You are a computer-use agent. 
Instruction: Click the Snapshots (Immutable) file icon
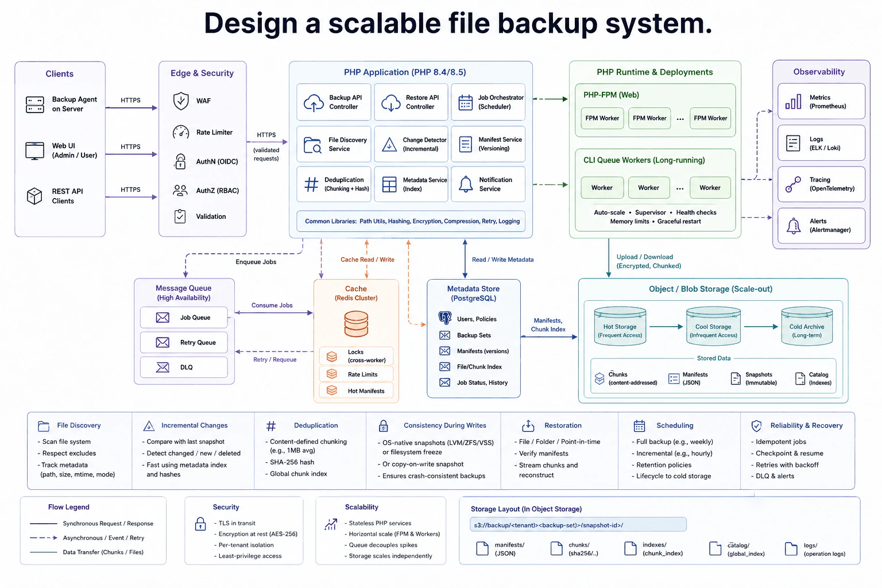click(x=736, y=378)
